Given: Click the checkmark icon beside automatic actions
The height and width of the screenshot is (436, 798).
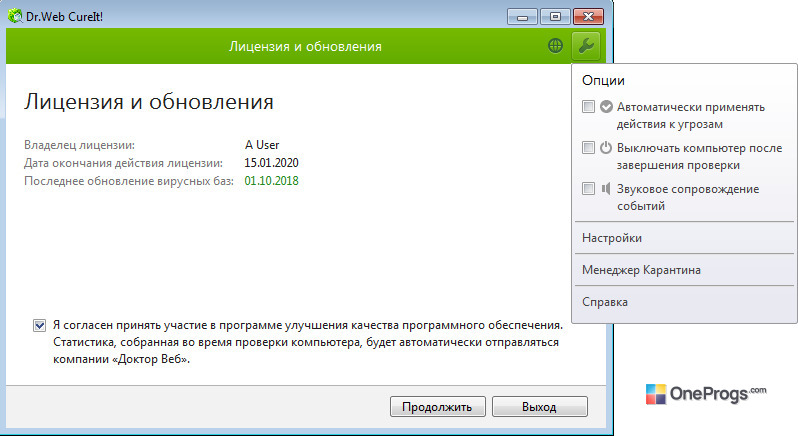Looking at the screenshot, I should tap(606, 106).
